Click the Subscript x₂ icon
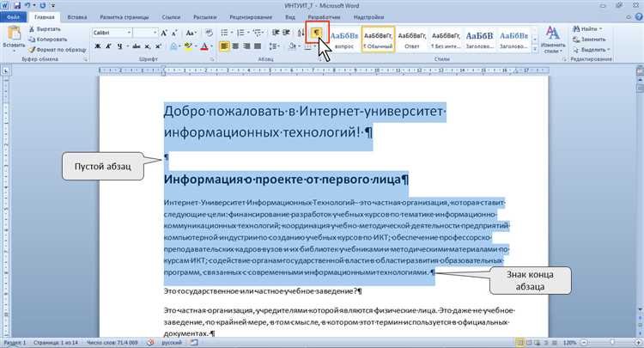644x348 pixels. tap(148, 46)
